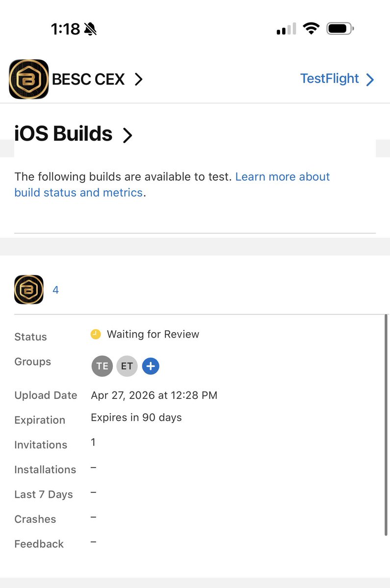
Task: Tap the 1:18 clock in status bar
Action: click(65, 29)
